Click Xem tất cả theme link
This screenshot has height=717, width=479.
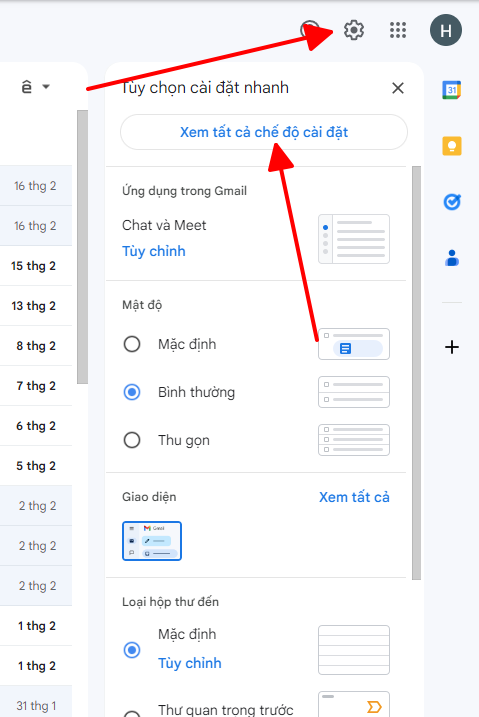(354, 497)
